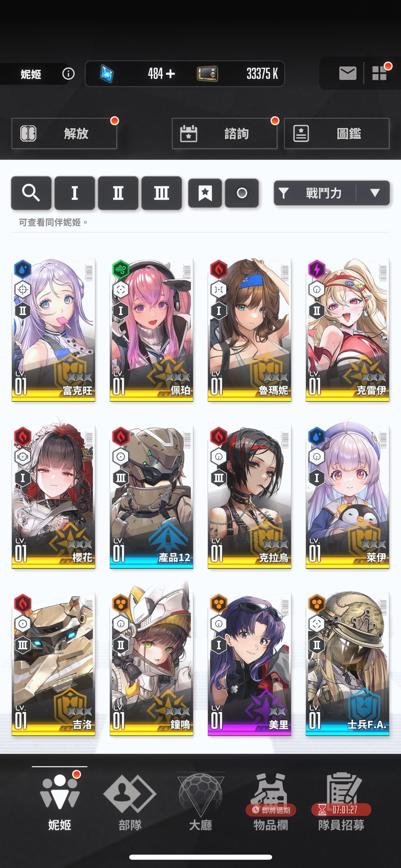Toggle the bookmark favorites filter

click(205, 193)
